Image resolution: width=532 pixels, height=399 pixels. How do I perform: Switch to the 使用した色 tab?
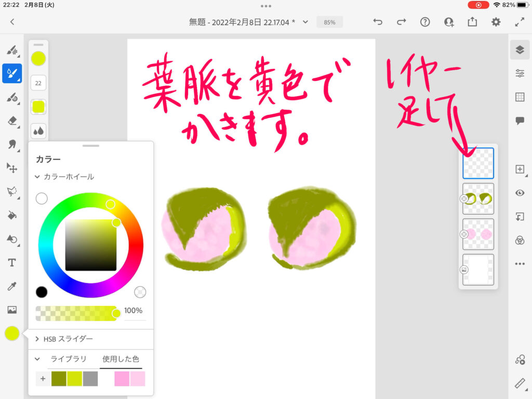coord(121,359)
